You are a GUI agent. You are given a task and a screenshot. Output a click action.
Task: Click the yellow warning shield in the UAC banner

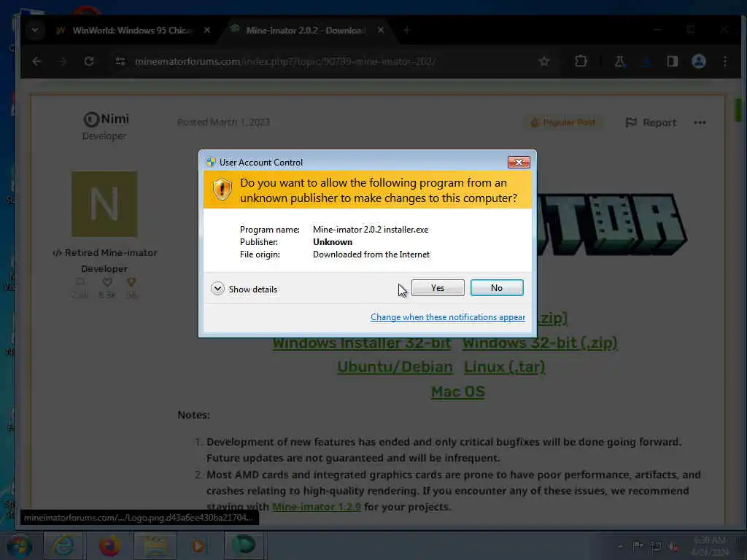pyautogui.click(x=222, y=190)
